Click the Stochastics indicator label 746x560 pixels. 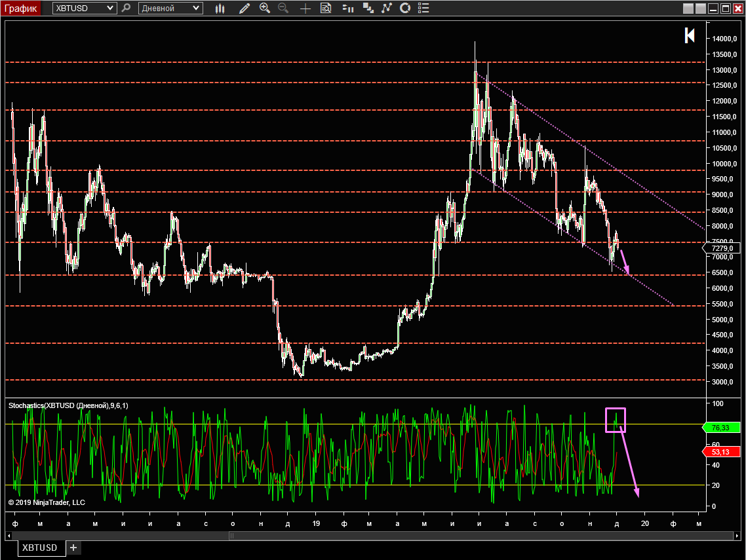click(68, 405)
